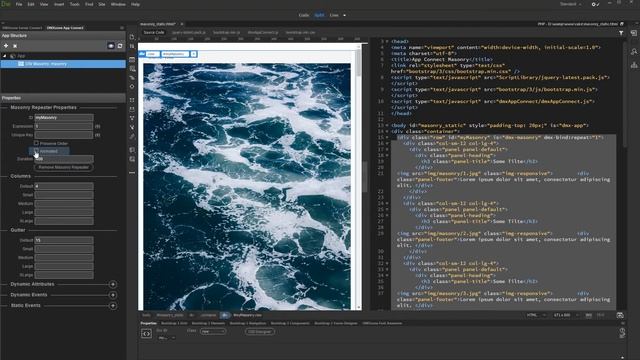Select the Source Code related-file tab
Image resolution: width=640 pixels, height=360 pixels.
[x=154, y=32]
